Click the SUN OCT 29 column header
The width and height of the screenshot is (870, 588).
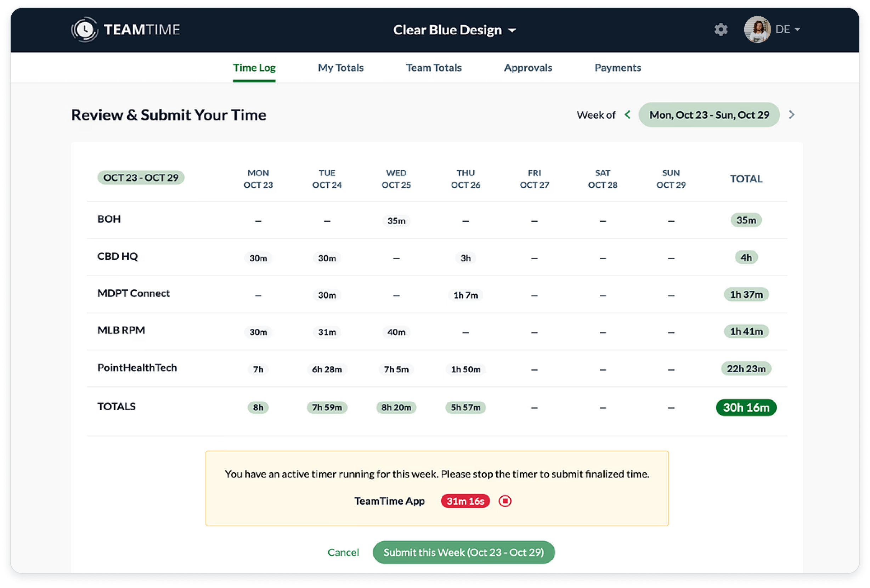coord(671,179)
